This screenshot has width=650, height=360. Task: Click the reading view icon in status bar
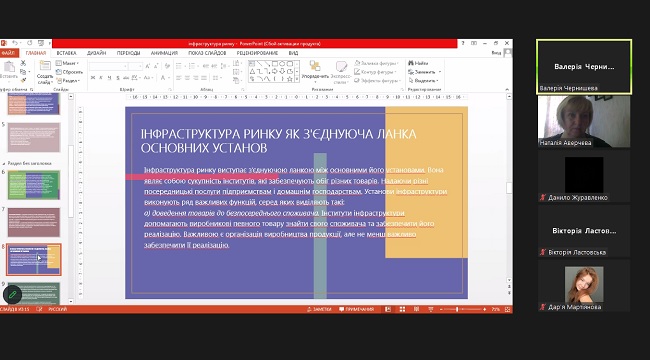pos(416,309)
